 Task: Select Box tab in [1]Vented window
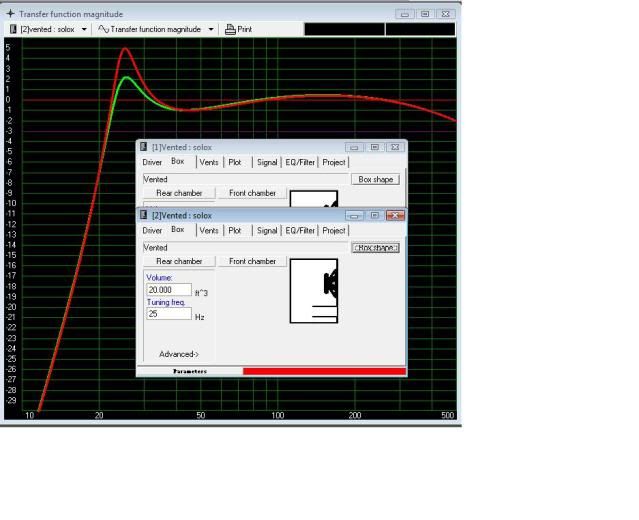pyautogui.click(x=178, y=161)
